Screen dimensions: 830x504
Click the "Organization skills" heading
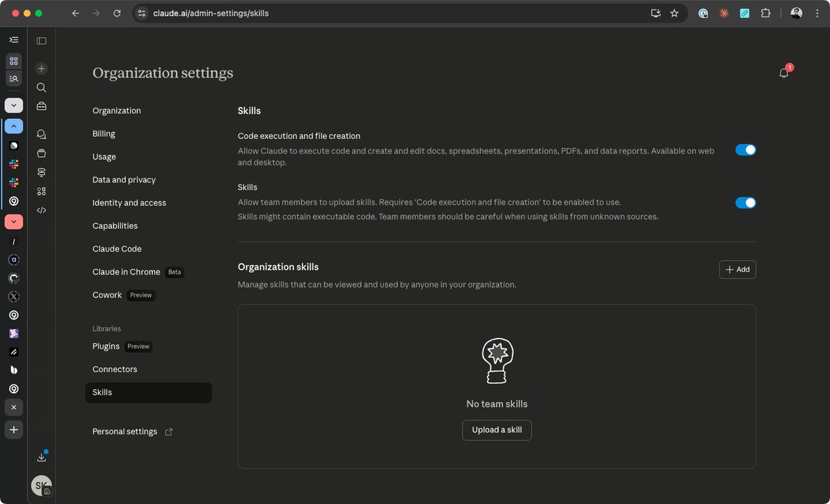click(278, 267)
